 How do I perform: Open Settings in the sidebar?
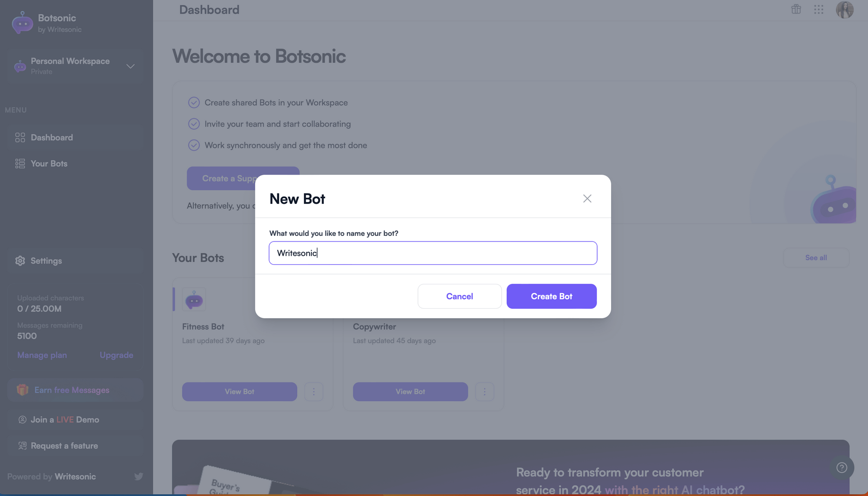point(75,261)
